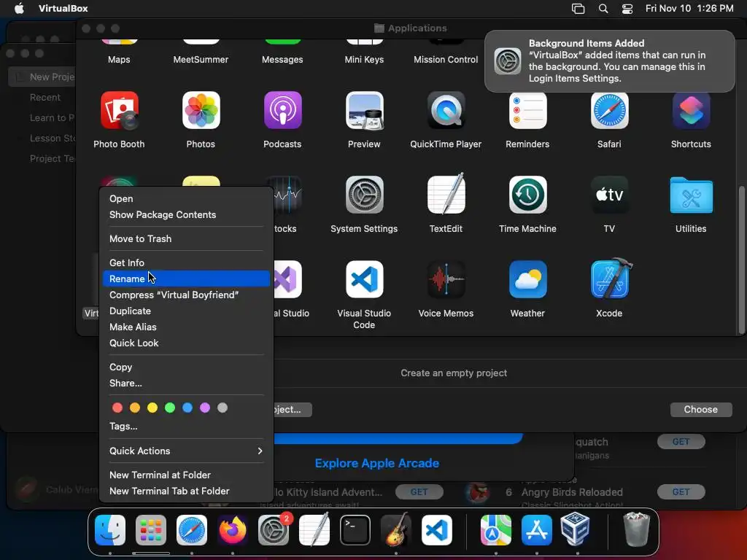This screenshot has height=560, width=747.
Task: Click Finder in the Dock
Action: (x=110, y=530)
